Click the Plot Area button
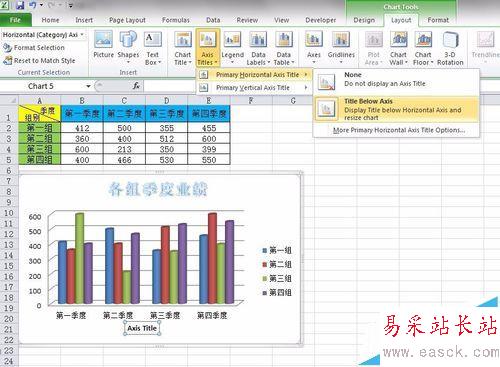500x367 pixels. [x=373, y=48]
